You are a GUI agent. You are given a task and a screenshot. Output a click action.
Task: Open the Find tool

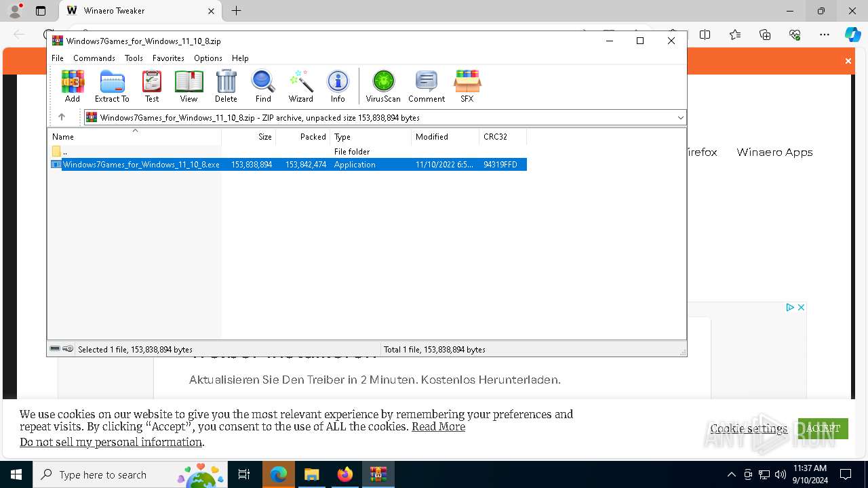point(263,86)
